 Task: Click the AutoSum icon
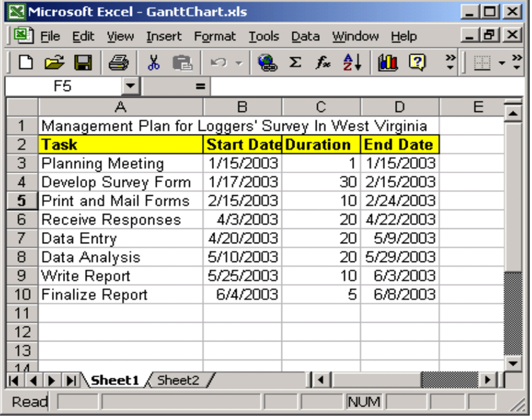(296, 62)
